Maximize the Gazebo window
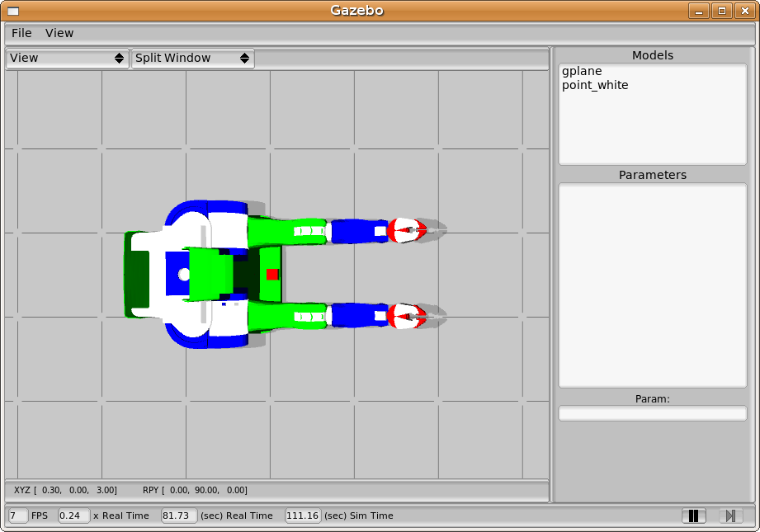760x532 pixels. pos(721,11)
